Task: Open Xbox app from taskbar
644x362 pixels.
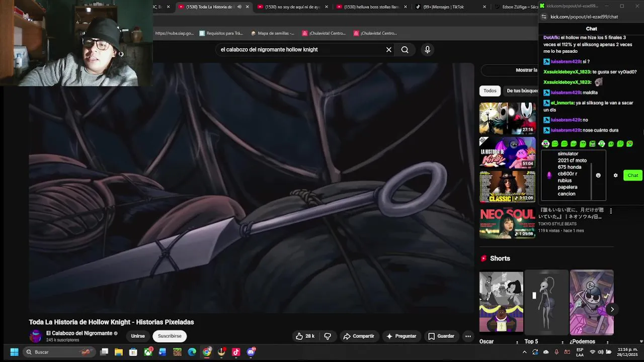Action: (148, 352)
